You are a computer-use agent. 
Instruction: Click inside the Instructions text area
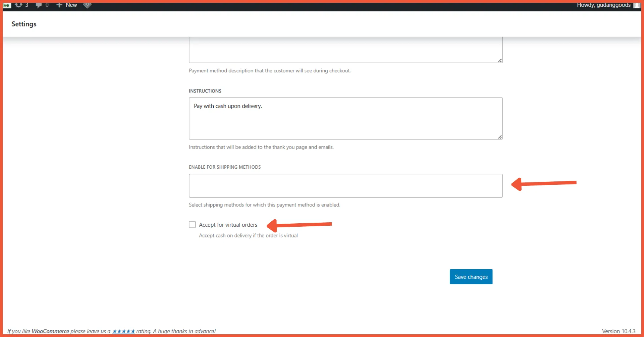tap(345, 118)
